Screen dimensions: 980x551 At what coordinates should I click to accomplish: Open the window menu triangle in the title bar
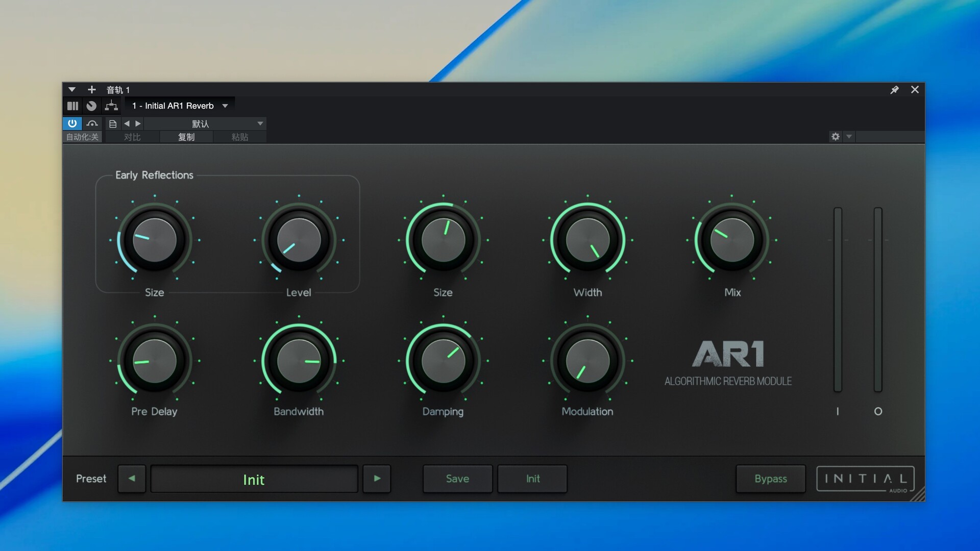point(72,90)
